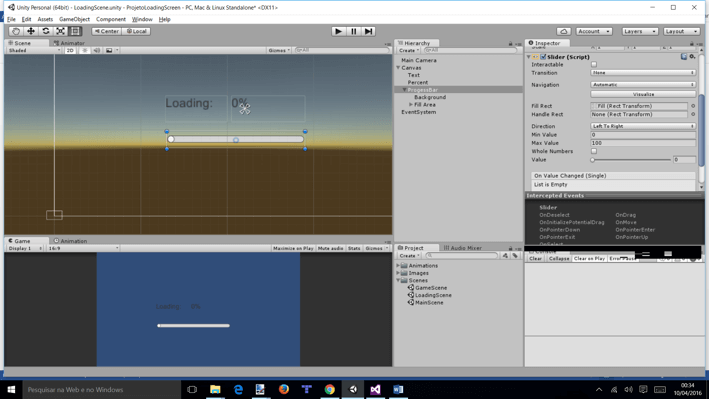Pick object for Fill Rect field
709x399 pixels.
[693, 106]
